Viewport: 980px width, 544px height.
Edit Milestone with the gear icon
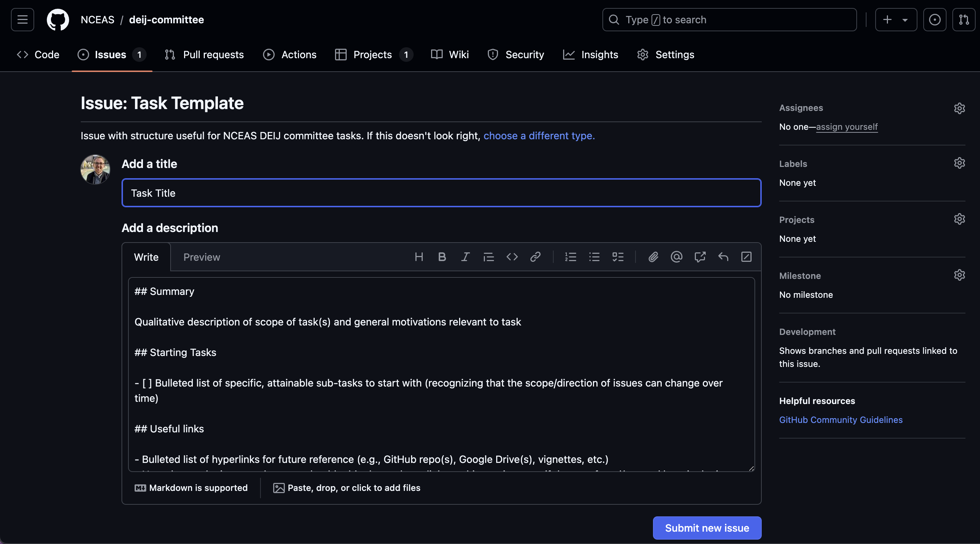point(960,275)
